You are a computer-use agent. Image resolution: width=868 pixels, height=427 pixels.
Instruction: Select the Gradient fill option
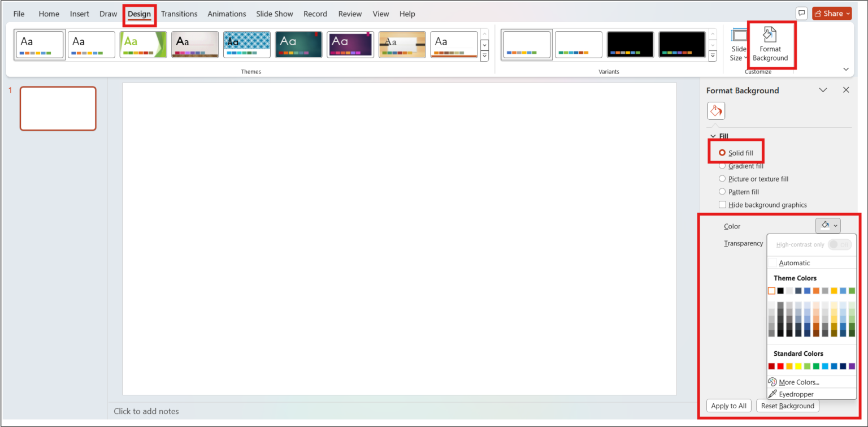pos(722,166)
